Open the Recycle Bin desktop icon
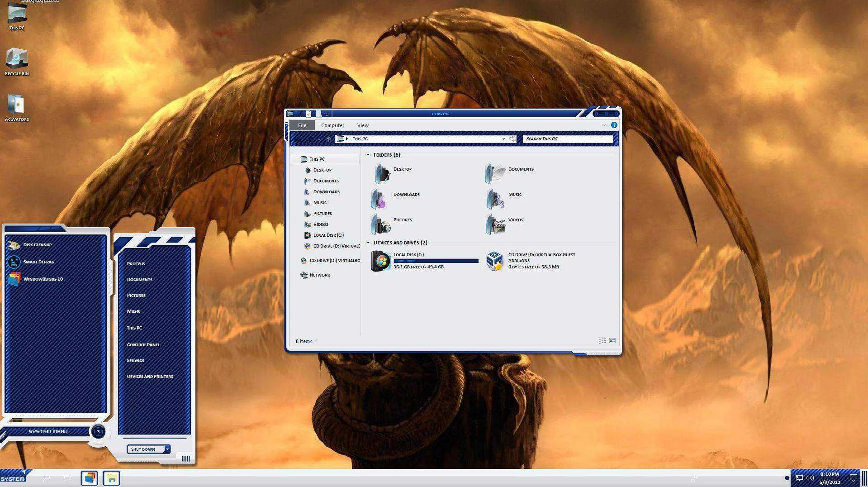This screenshot has width=868, height=487. point(17,62)
